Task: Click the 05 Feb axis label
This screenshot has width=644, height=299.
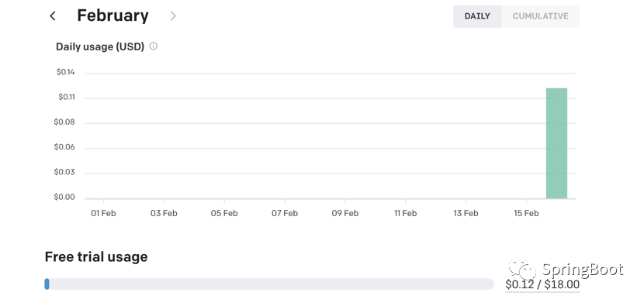Action: tap(224, 213)
